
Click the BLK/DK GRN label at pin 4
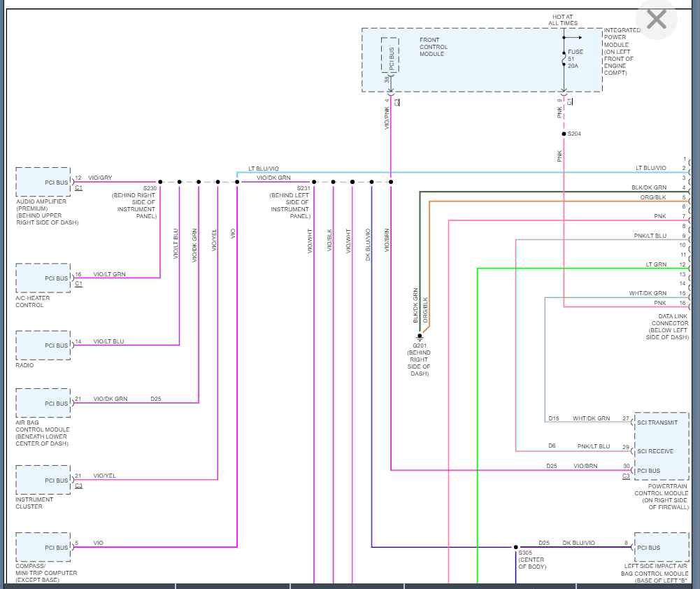649,187
